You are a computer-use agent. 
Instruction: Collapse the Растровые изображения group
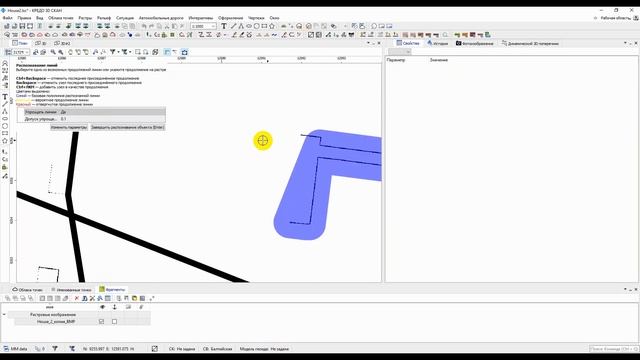4,315
